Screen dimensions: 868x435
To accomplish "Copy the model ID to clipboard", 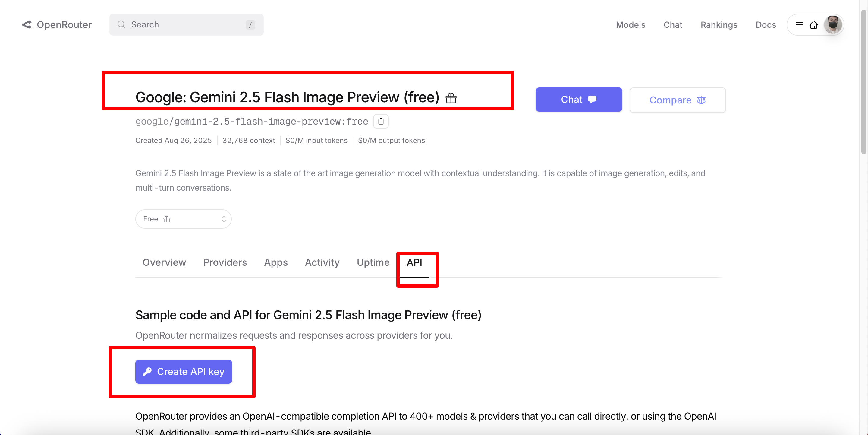I will click(x=381, y=121).
